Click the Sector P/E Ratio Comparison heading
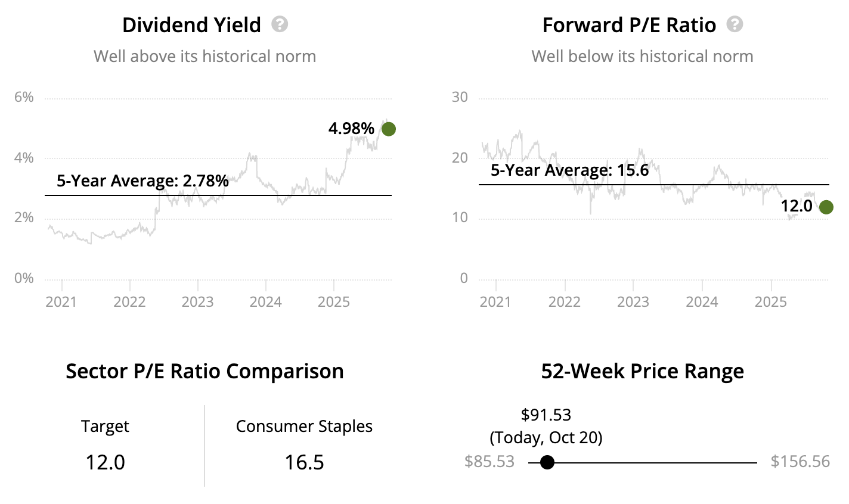The height and width of the screenshot is (504, 849). pos(204,371)
